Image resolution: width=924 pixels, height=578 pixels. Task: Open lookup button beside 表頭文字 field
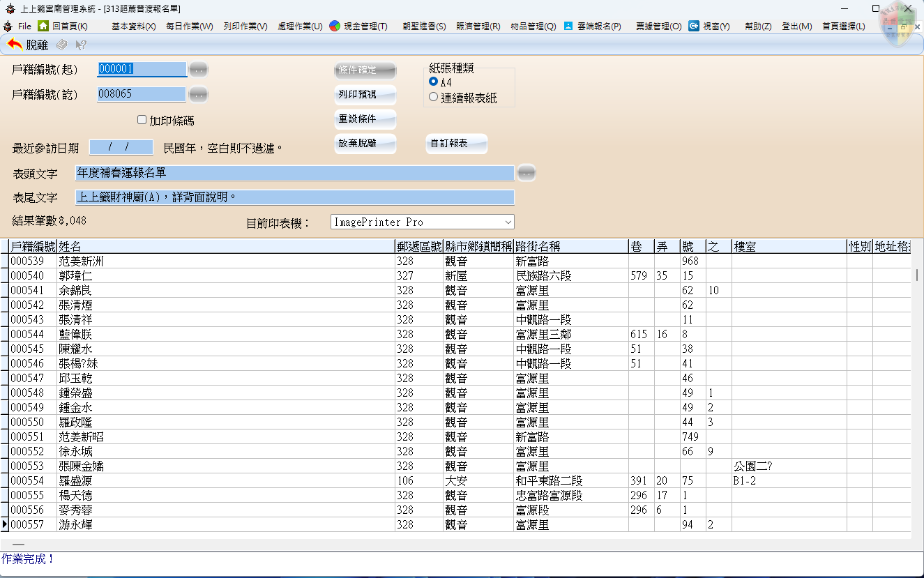click(x=527, y=172)
